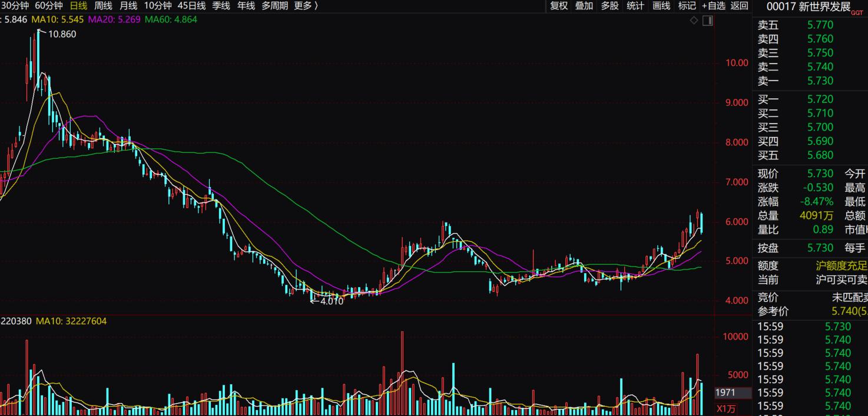Image resolution: width=868 pixels, height=416 pixels.
Task: Activate the 画线 drawing tool
Action: pos(661,6)
